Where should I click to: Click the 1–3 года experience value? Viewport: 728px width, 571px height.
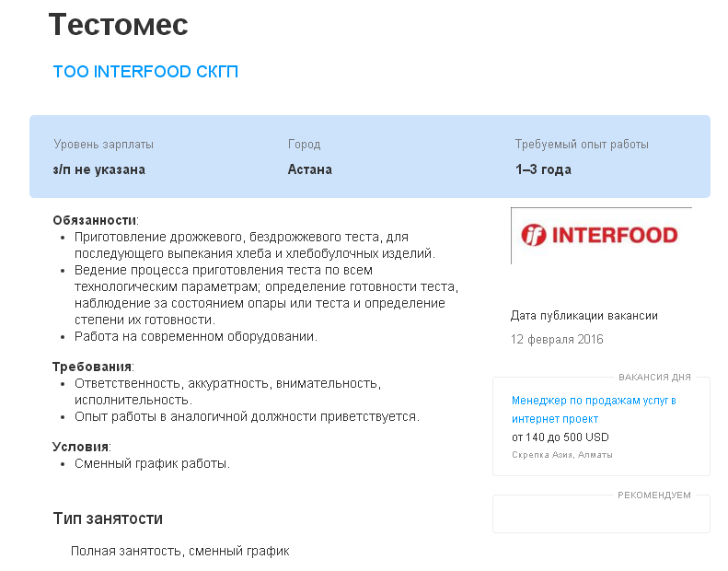tap(543, 169)
